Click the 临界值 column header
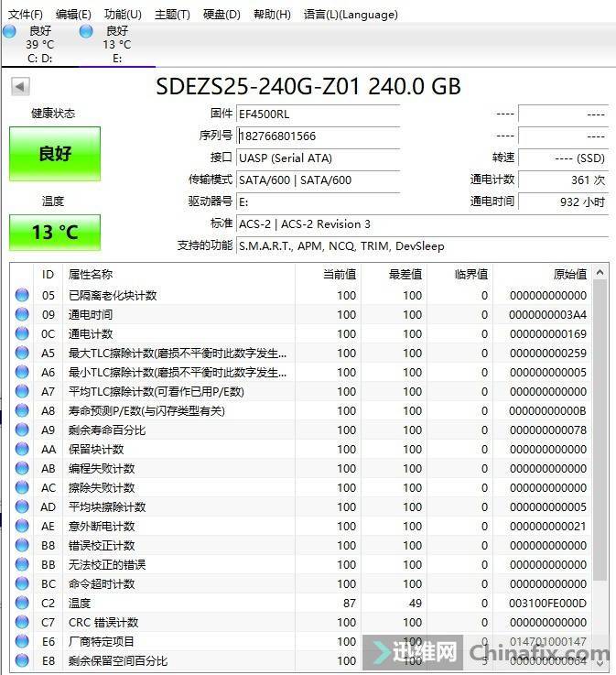 click(x=459, y=274)
